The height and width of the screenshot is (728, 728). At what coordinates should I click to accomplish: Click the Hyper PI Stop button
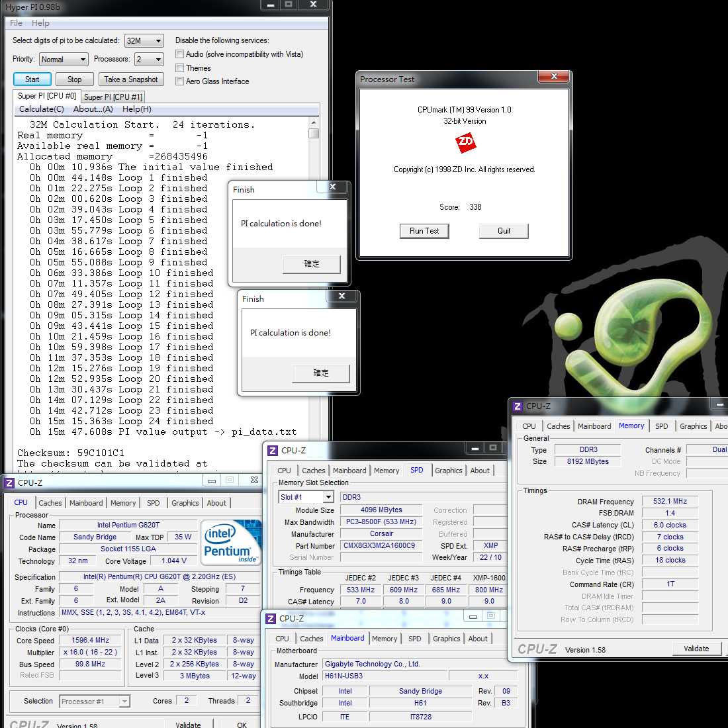(74, 79)
